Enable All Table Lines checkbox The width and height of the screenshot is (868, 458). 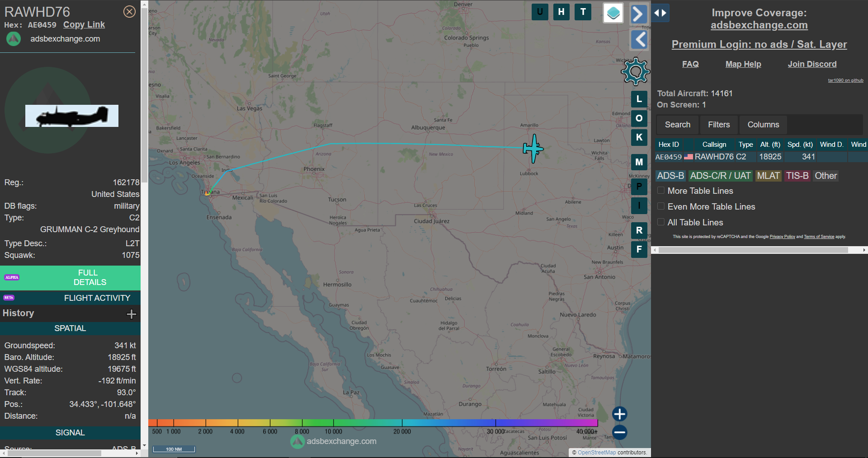click(660, 222)
